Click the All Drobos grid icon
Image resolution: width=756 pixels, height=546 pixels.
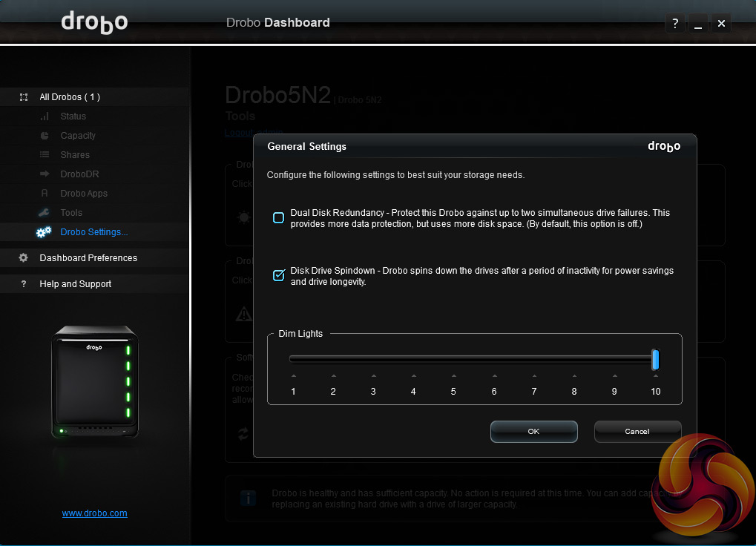[24, 97]
